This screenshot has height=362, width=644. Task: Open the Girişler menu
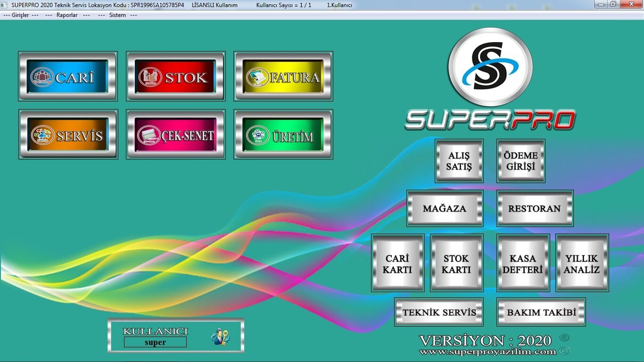[x=21, y=15]
